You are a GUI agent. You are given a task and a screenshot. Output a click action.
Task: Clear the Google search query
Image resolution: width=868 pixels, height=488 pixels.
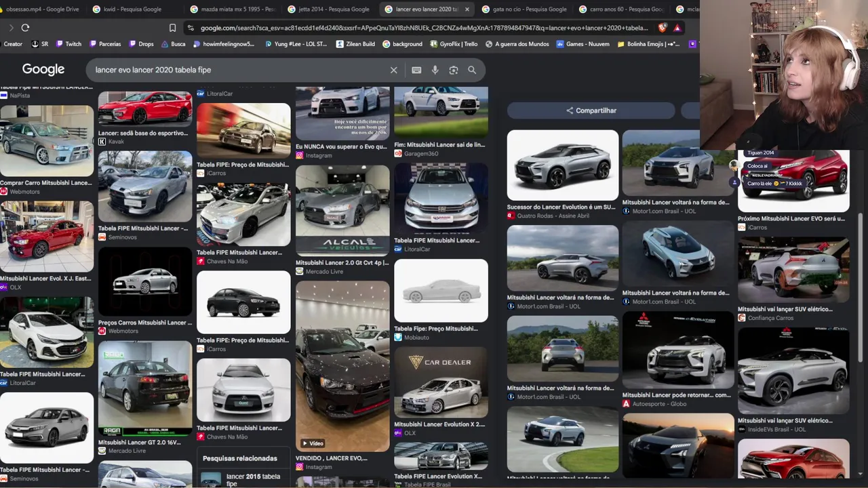(393, 70)
